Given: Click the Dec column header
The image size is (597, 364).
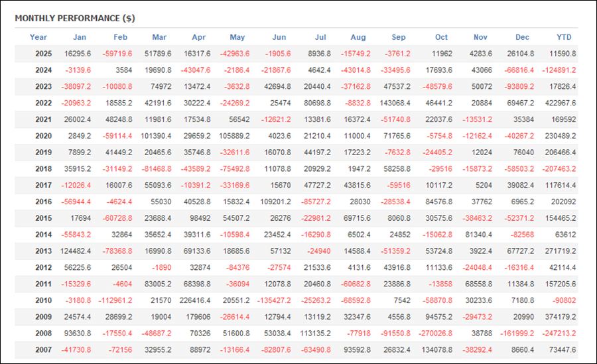Looking at the screenshot, I should point(522,37).
